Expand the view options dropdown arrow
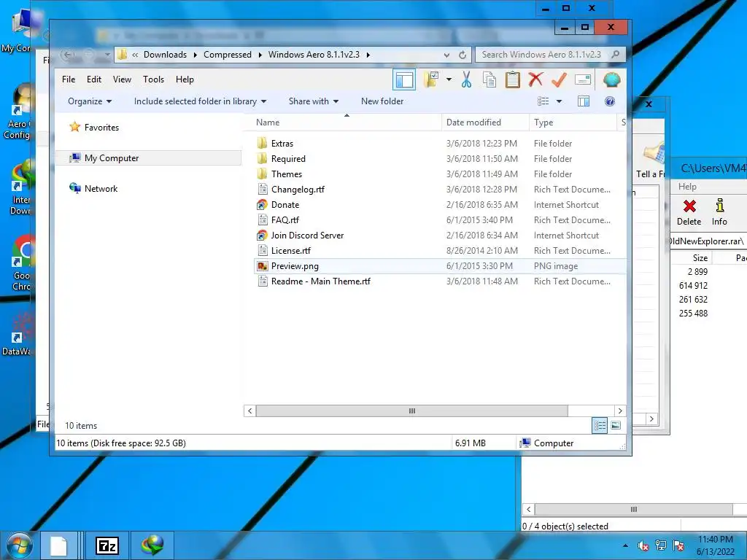 click(x=560, y=101)
